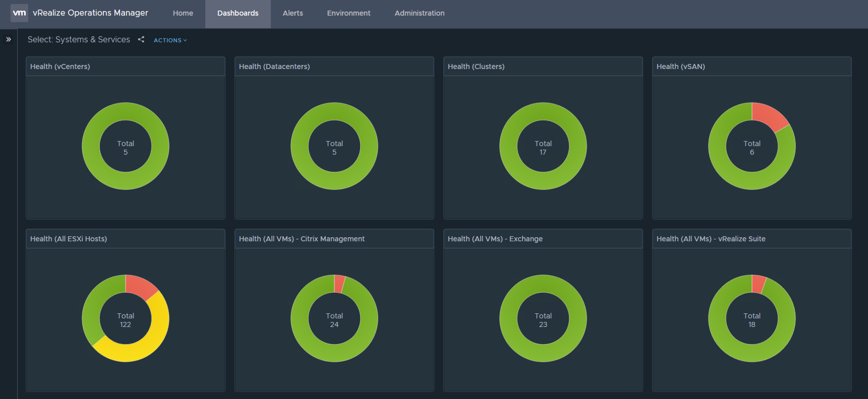Click the Select: Systems & Services dashboard title

coord(78,39)
